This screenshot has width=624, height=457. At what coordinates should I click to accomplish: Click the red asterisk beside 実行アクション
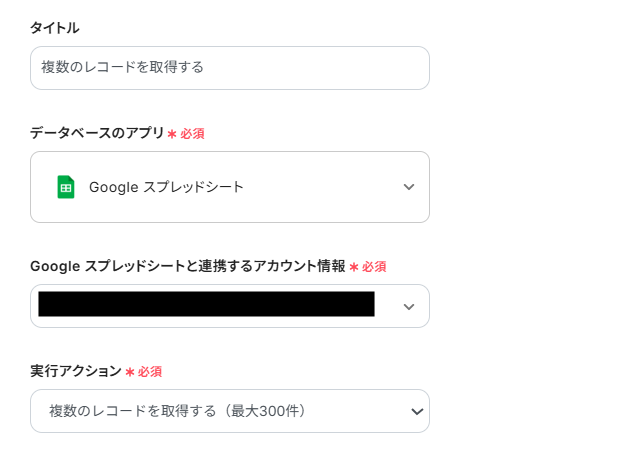(x=129, y=372)
